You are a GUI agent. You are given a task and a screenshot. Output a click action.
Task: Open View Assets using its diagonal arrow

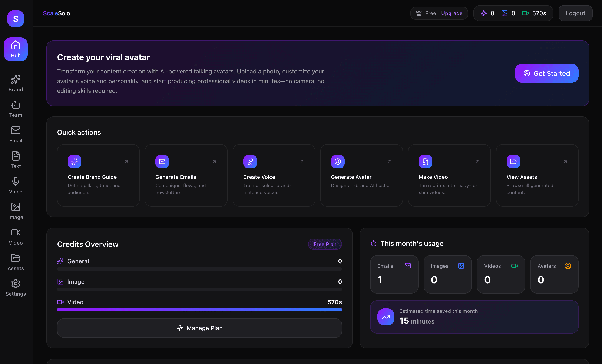click(565, 162)
